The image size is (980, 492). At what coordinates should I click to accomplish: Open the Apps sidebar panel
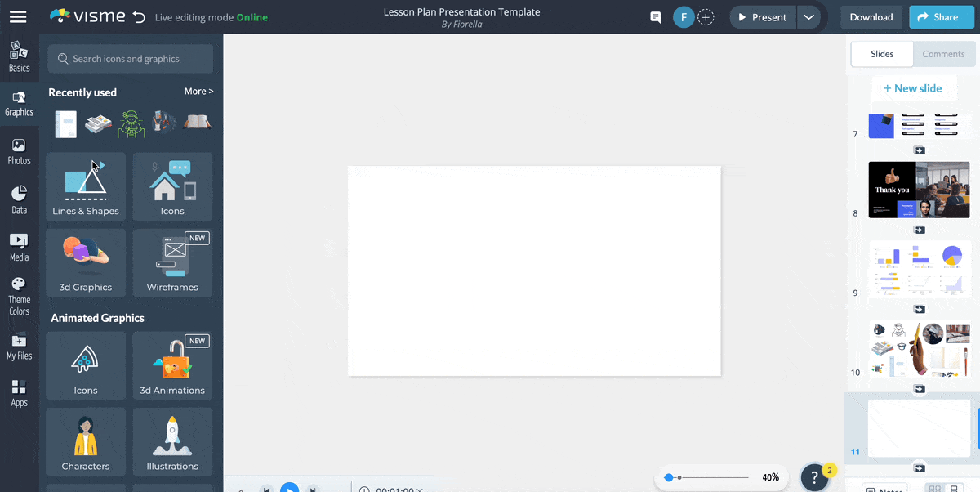point(19,393)
